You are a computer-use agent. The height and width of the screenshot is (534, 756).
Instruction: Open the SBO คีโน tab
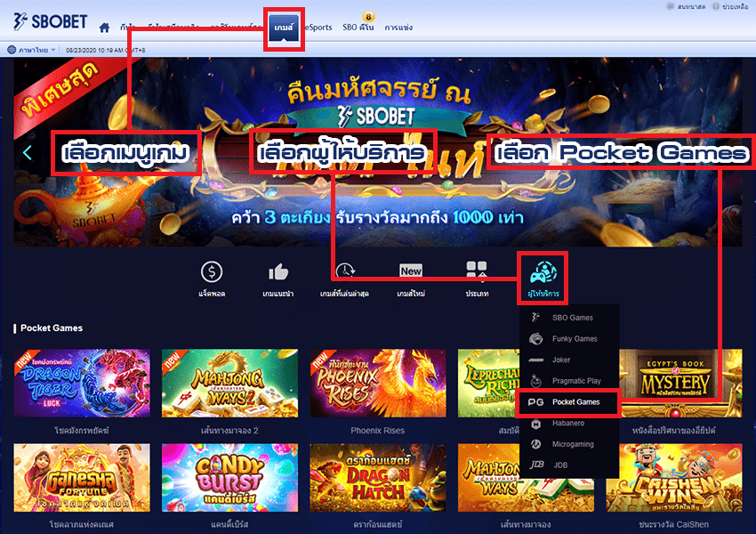pos(358,28)
